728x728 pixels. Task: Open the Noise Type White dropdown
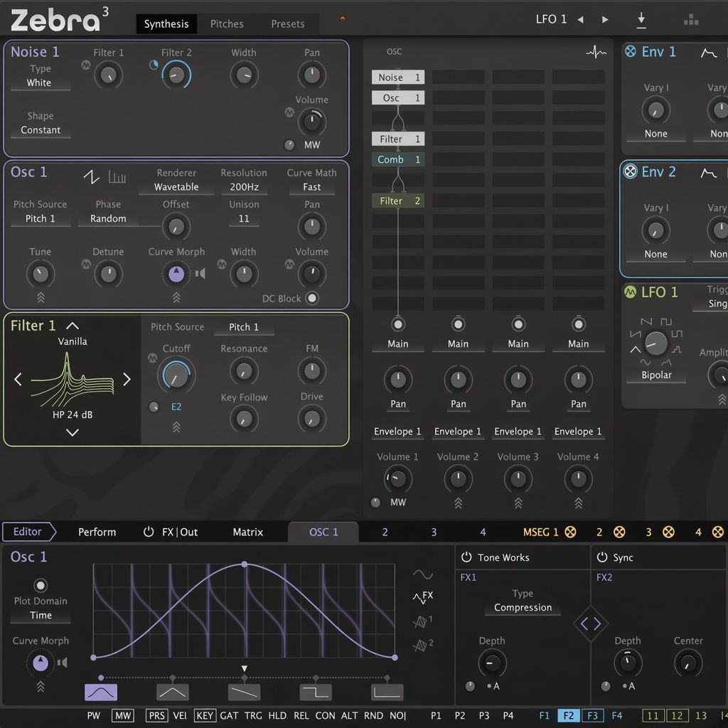(x=40, y=82)
